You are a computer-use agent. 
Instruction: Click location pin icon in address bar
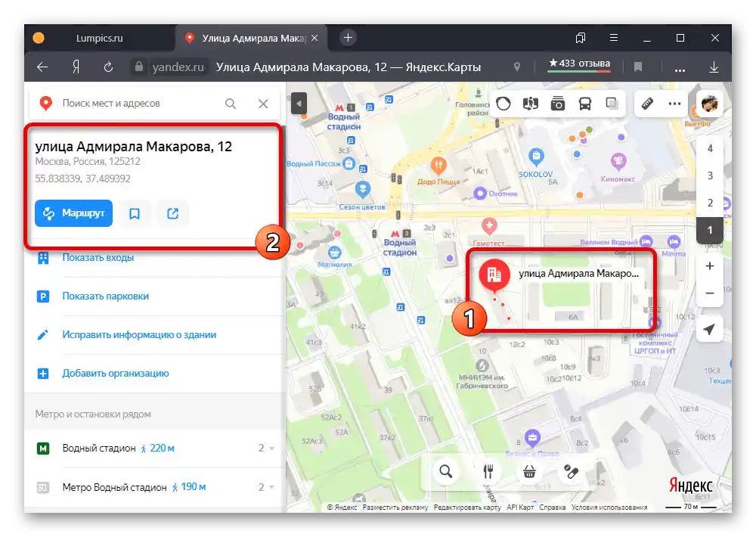(517, 67)
